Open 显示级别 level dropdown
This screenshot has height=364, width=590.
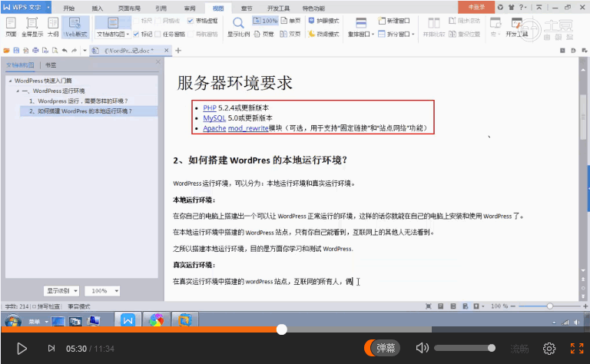point(61,291)
